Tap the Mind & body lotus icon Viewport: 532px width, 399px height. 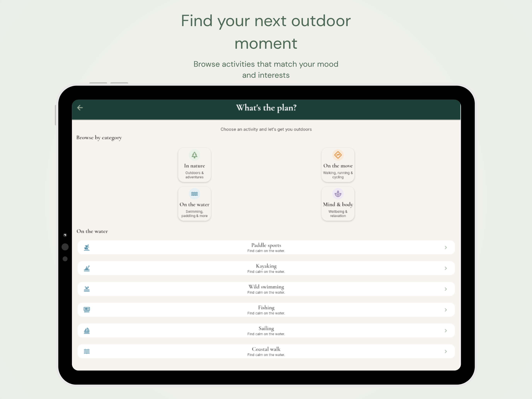(x=338, y=194)
